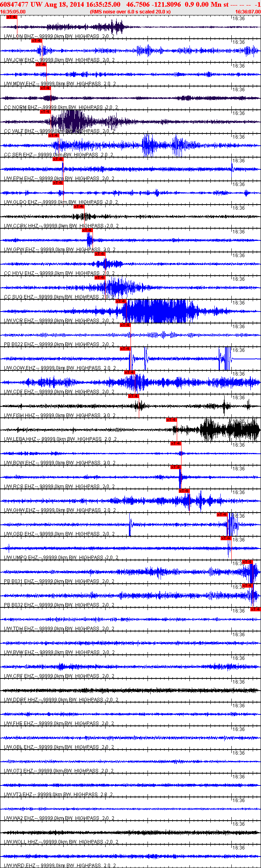The image size is (261, 868).
Task: Click the pick marker on UW.FISH trace
Action: 133,396
